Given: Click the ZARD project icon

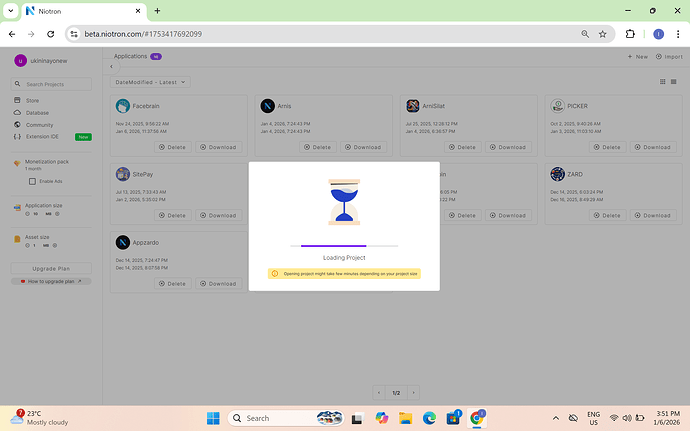Looking at the screenshot, I should click(x=556, y=174).
